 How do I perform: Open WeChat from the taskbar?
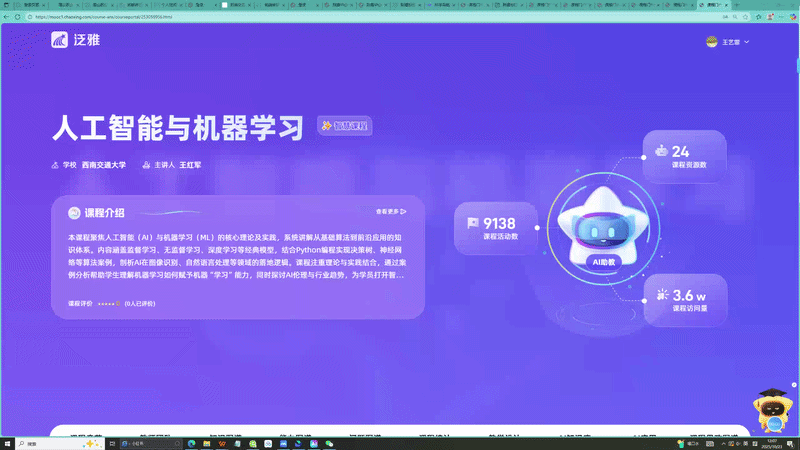[x=329, y=444]
